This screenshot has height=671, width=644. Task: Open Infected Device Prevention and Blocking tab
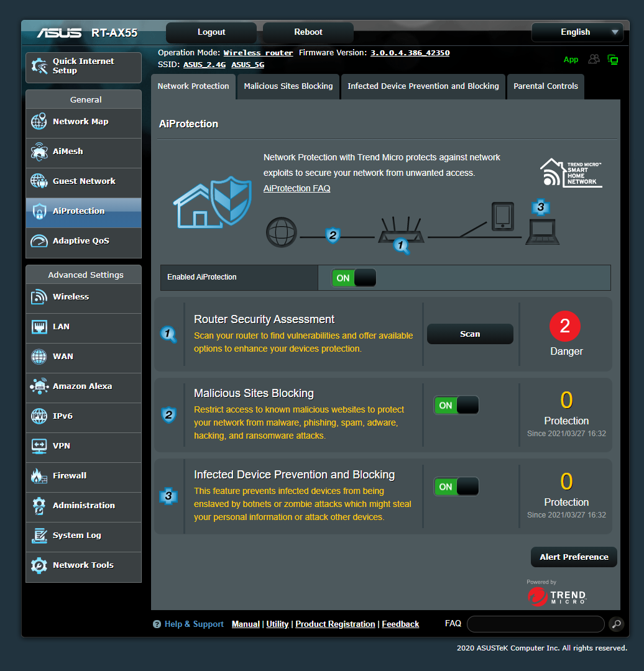click(x=423, y=86)
